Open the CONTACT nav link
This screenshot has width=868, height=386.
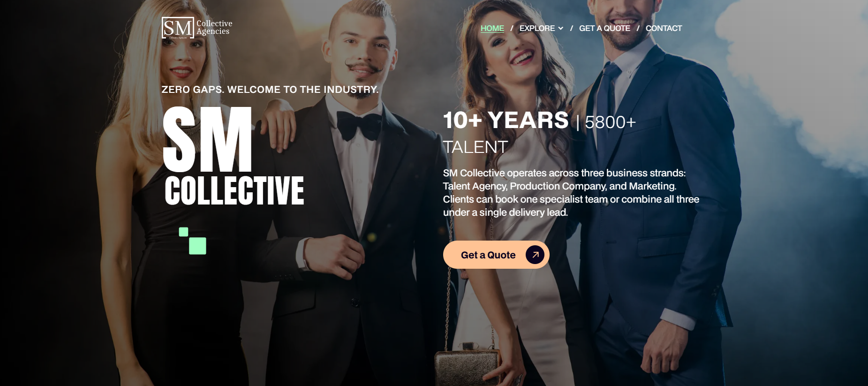(664, 28)
